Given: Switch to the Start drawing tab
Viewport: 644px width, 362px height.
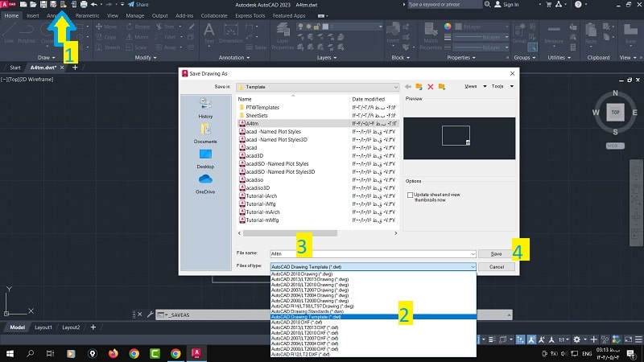Looking at the screenshot, I should 15,68.
